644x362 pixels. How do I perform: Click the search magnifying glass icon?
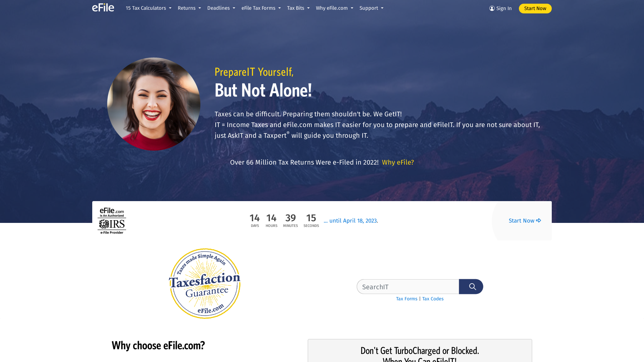pos(471,287)
